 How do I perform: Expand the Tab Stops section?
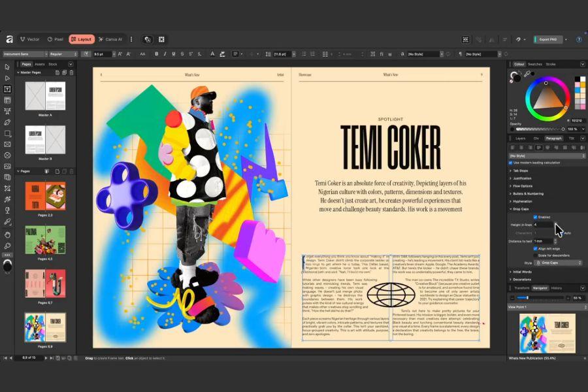pyautogui.click(x=521, y=171)
